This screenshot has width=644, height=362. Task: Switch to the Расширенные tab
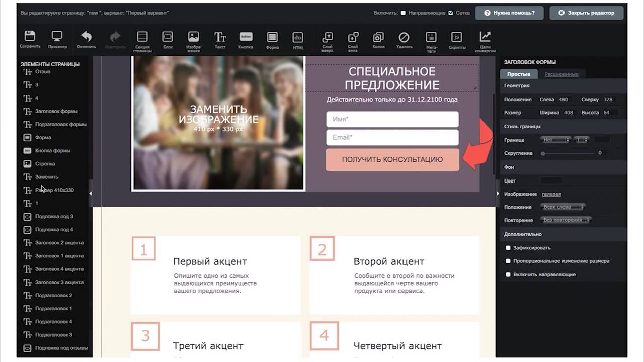[x=561, y=74]
